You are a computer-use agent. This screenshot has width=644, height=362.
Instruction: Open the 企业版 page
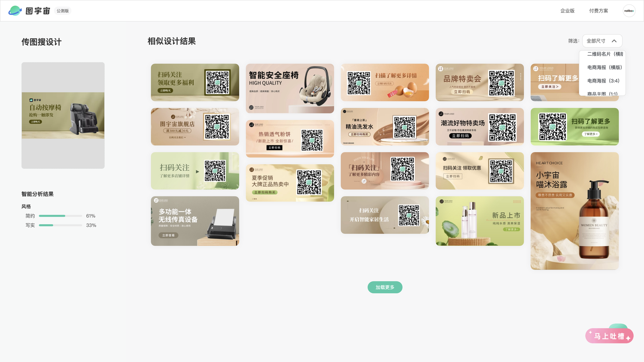click(x=567, y=11)
